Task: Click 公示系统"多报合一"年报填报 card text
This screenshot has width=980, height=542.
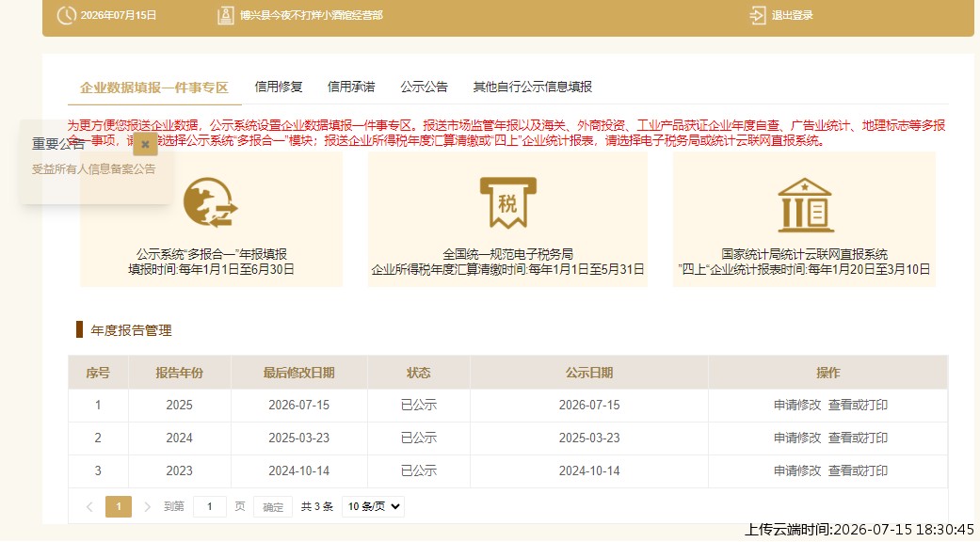Action: (x=212, y=254)
